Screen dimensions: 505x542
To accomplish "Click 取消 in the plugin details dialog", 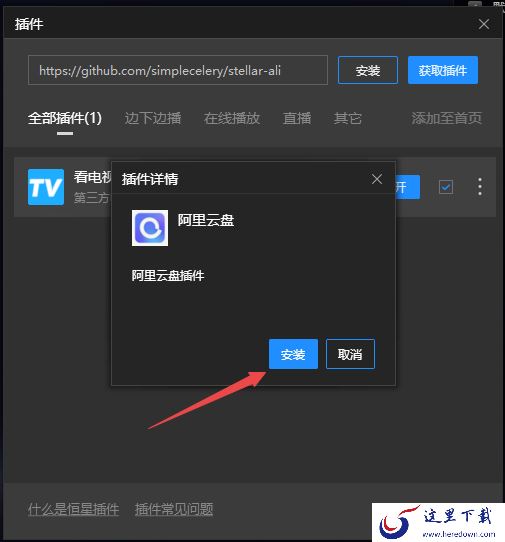I will [x=350, y=354].
